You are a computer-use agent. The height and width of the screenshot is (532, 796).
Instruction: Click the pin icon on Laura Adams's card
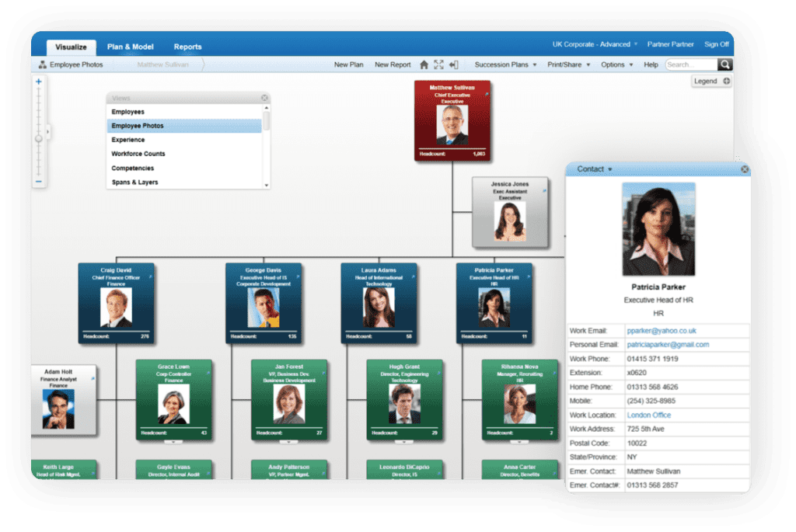tap(413, 277)
